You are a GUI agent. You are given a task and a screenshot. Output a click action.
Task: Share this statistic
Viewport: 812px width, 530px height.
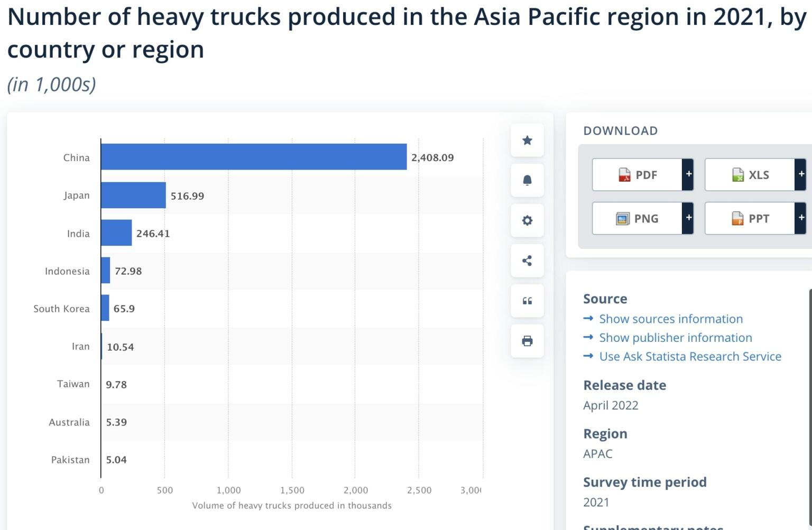[x=527, y=261]
